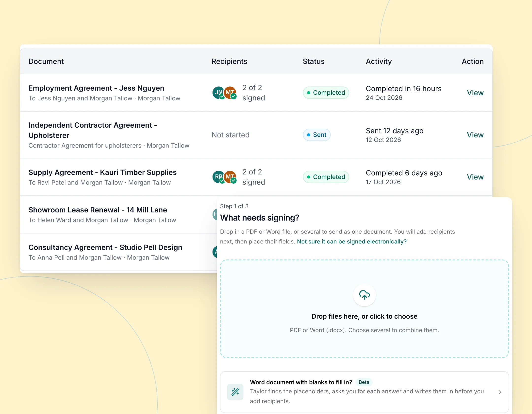This screenshot has height=414, width=532.
Task: View the Supply Agreement - Kauri Timber document
Action: pyautogui.click(x=475, y=177)
